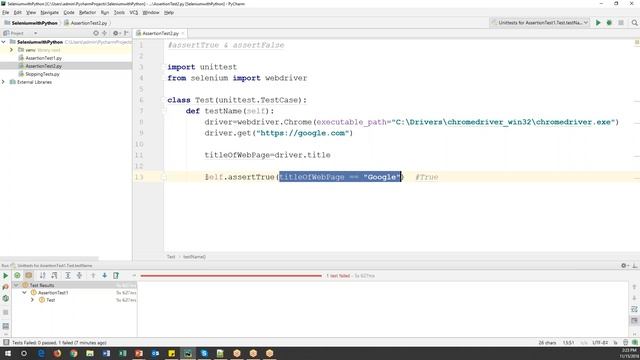640x360 pixels.
Task: Click the Test class breadcrumb below editor
Action: coord(171,257)
